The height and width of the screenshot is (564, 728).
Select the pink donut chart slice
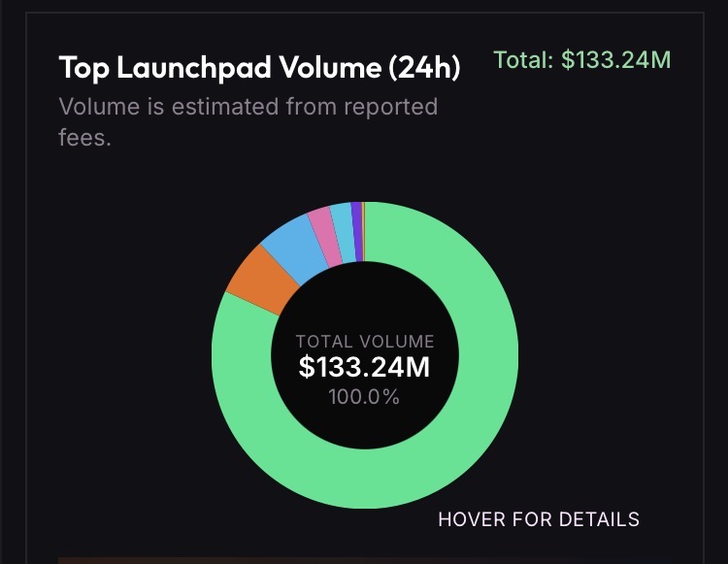pyautogui.click(x=322, y=236)
